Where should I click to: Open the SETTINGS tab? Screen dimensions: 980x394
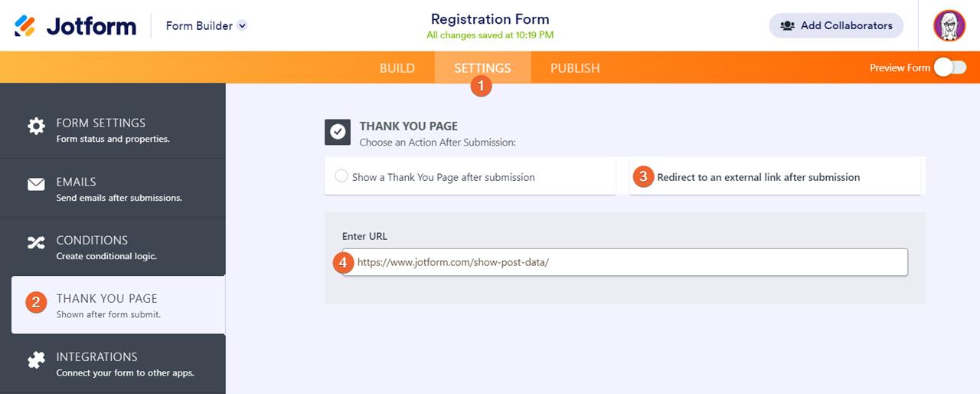click(482, 67)
